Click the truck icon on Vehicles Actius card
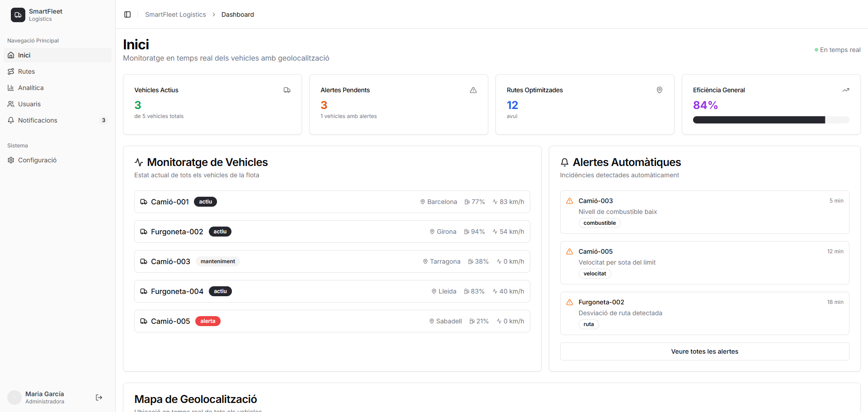This screenshot has height=412, width=868. point(287,90)
